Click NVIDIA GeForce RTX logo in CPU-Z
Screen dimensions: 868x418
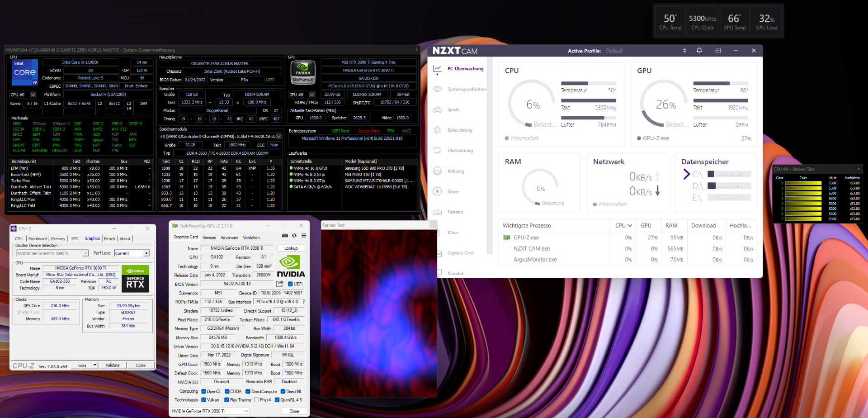pos(135,279)
